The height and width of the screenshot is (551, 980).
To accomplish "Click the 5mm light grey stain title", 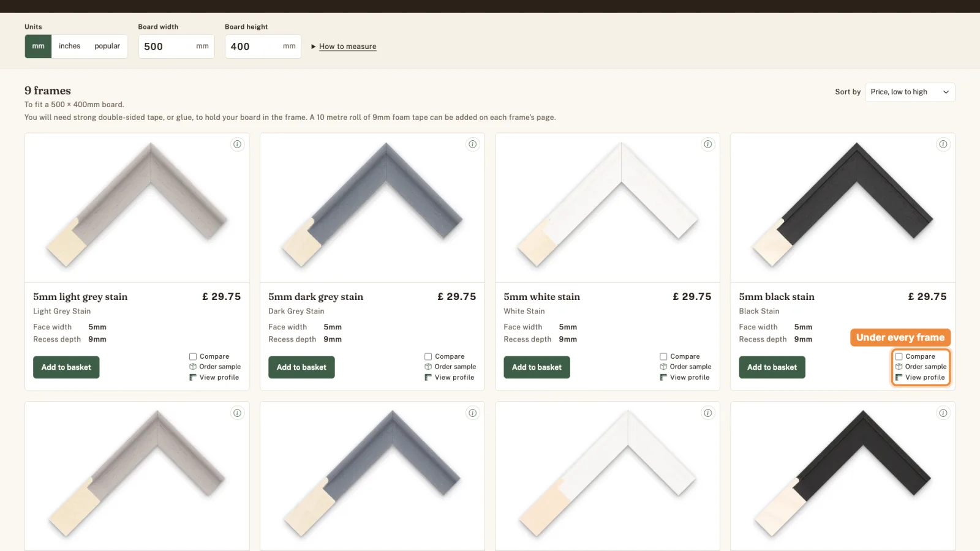I will [80, 297].
